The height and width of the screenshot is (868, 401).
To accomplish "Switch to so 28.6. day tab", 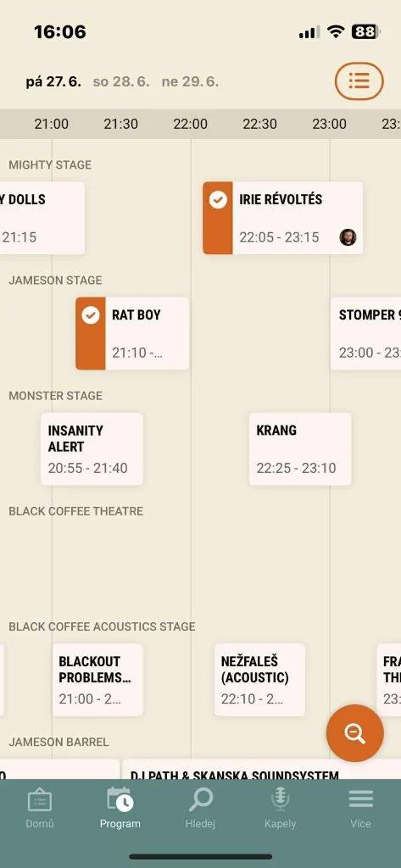I will 121,82.
